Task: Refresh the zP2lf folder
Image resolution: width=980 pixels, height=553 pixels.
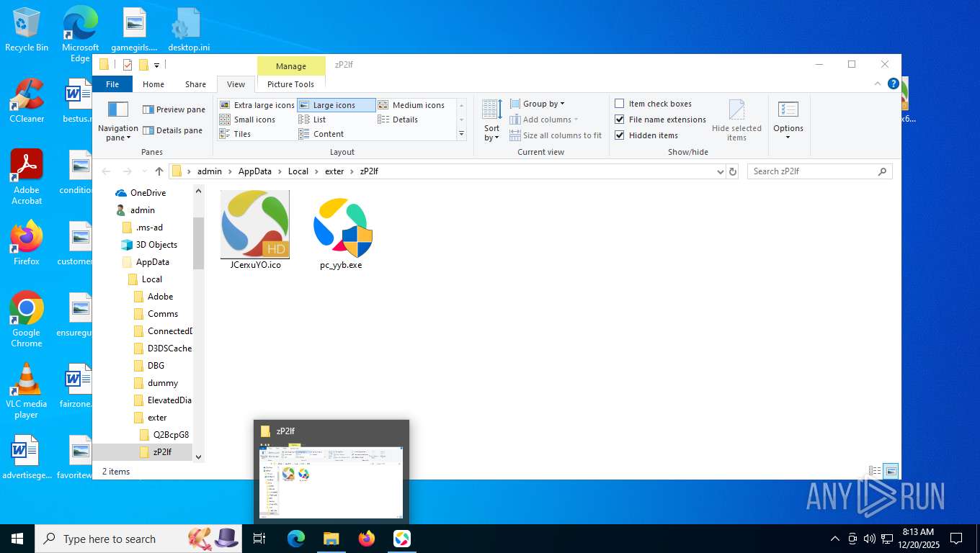Action: tap(733, 171)
